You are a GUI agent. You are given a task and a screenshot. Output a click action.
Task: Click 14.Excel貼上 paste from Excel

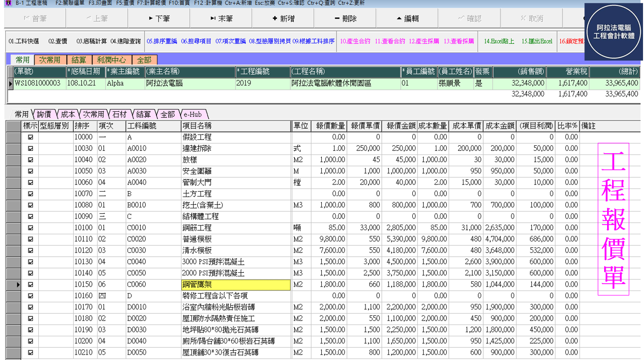pos(499,41)
